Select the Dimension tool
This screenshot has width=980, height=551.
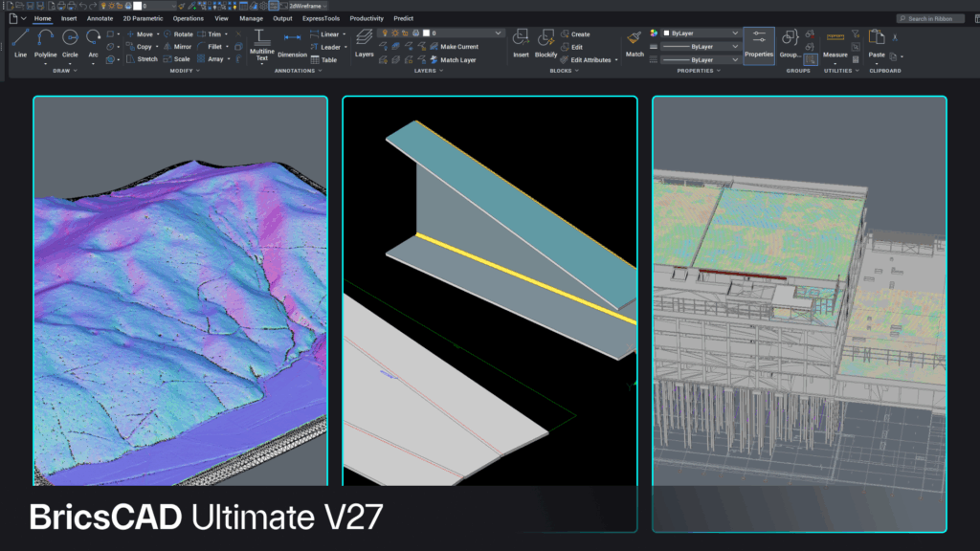pyautogui.click(x=292, y=46)
